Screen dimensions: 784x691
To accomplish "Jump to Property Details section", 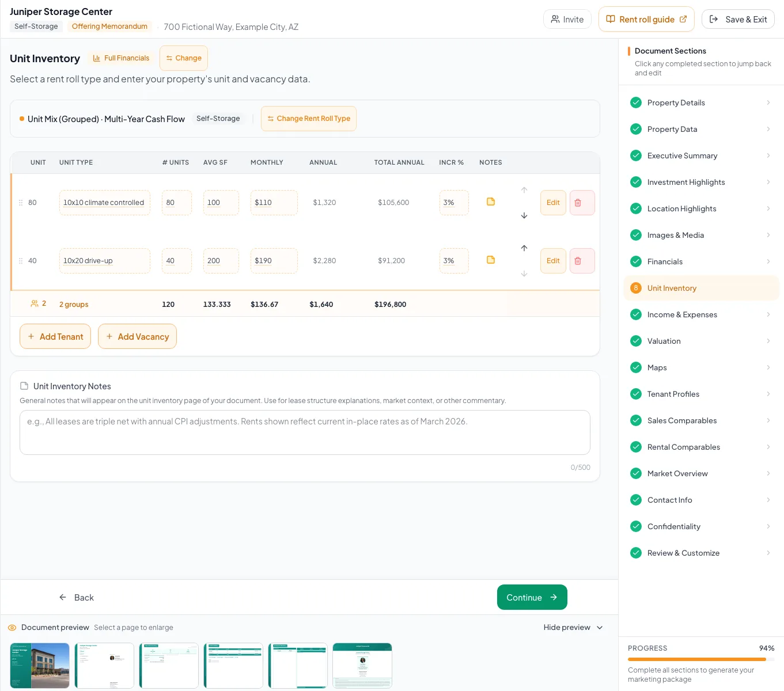I will click(701, 102).
